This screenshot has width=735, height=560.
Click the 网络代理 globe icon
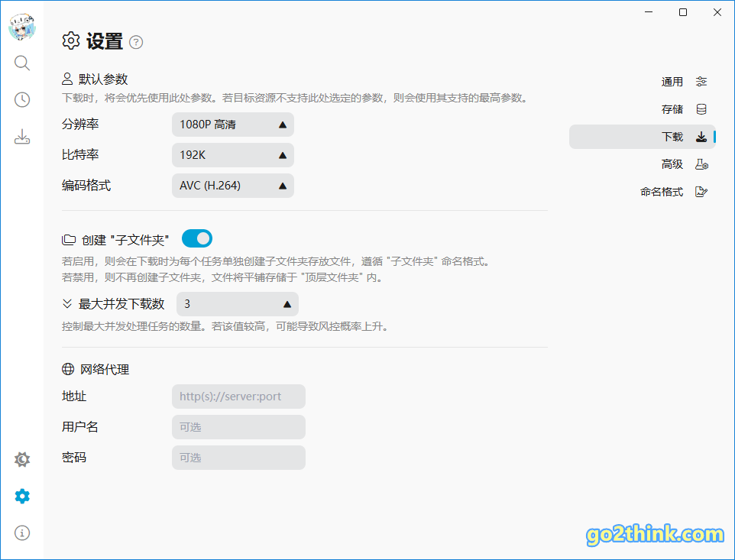click(68, 369)
